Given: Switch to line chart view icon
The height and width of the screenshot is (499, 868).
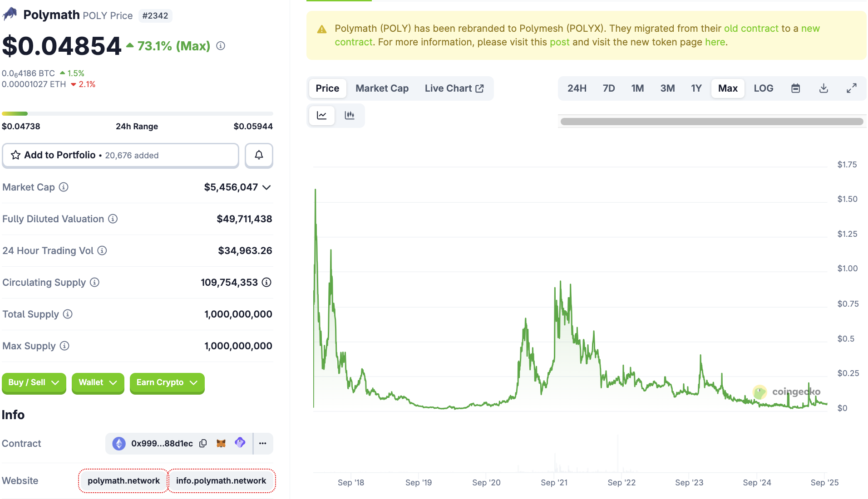Looking at the screenshot, I should (322, 115).
